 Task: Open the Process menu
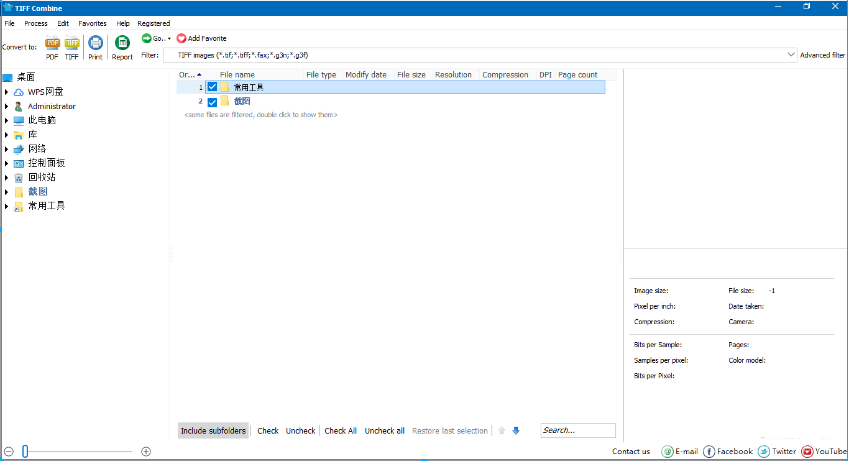coord(36,23)
